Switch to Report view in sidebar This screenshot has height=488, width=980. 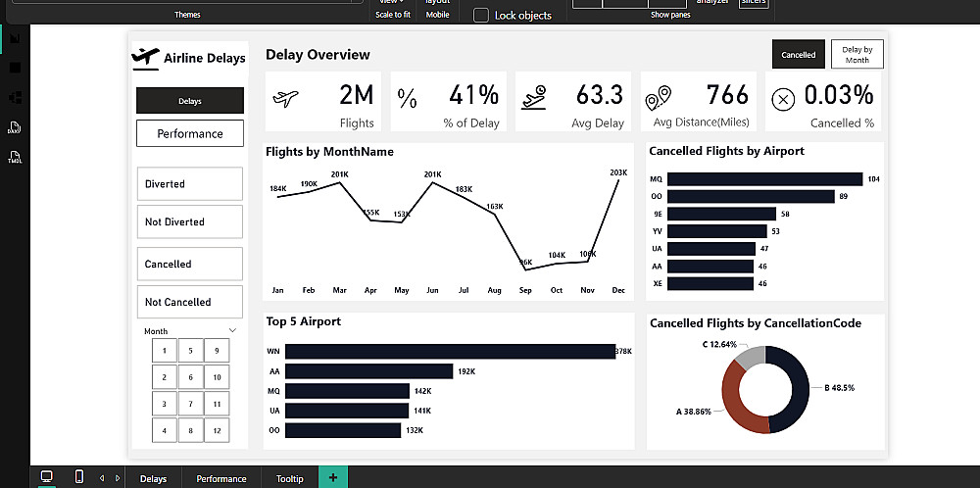pyautogui.click(x=15, y=38)
